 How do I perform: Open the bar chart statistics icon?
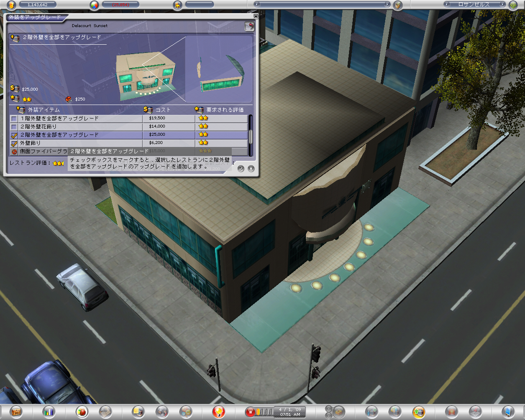pyautogui.click(x=48, y=411)
